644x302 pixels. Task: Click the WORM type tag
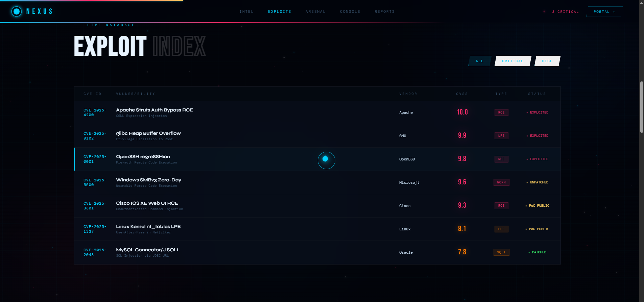[x=501, y=182]
